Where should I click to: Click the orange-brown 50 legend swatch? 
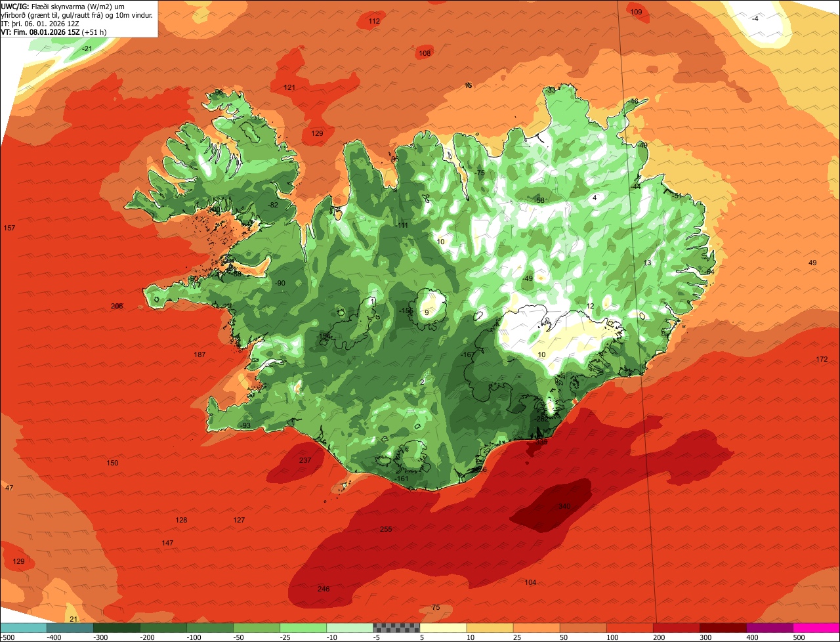click(x=583, y=628)
